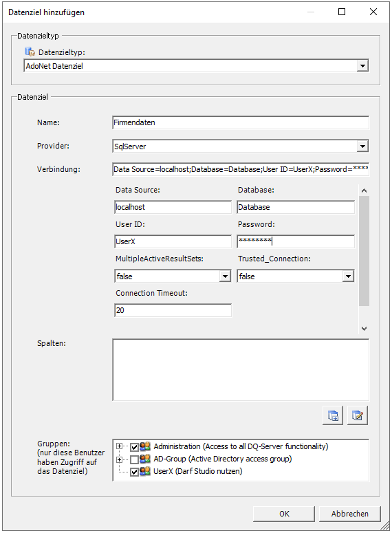Screen dimensions: 392x533
Task: Click the AD-Group users icon
Action: (145, 459)
